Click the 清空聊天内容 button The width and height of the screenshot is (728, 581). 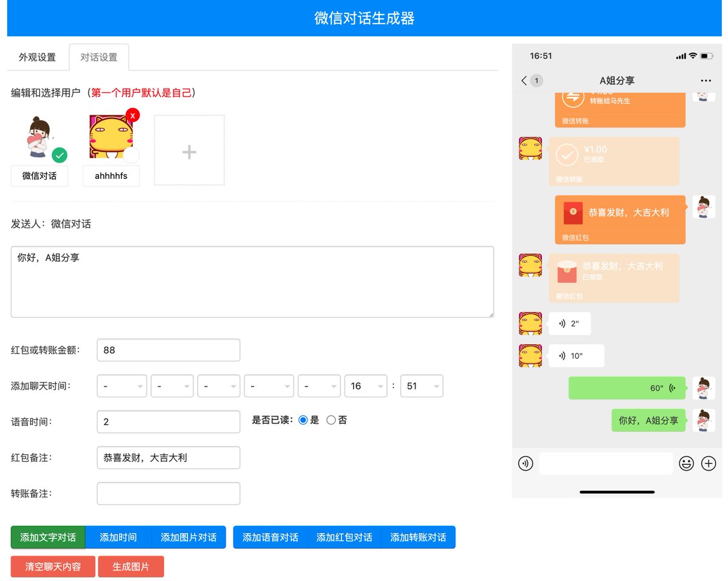click(x=53, y=566)
